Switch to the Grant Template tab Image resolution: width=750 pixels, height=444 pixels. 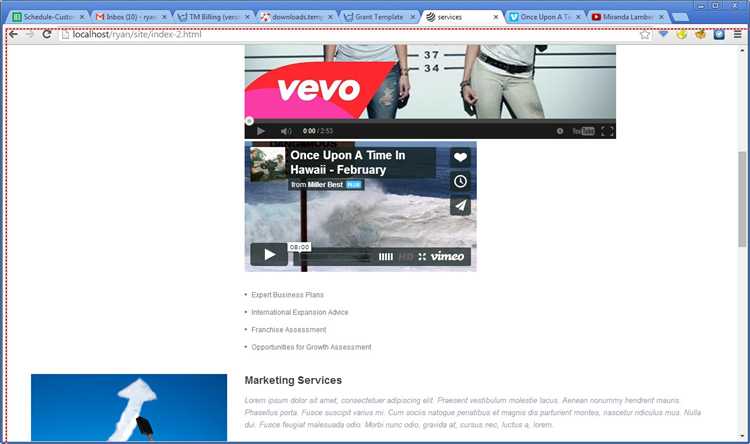coord(379,17)
